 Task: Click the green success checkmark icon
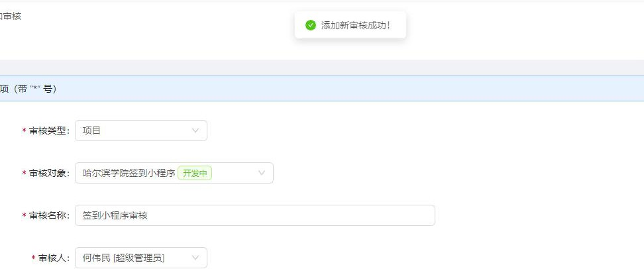pos(310,25)
